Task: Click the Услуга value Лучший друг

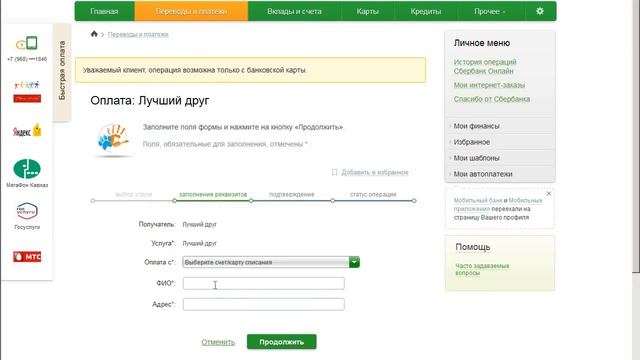Action: [x=200, y=243]
